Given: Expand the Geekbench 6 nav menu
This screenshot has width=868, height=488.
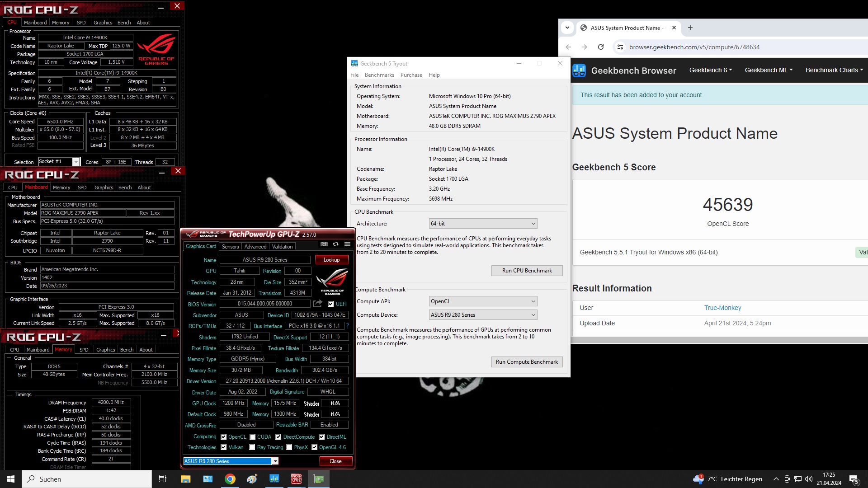Looking at the screenshot, I should [711, 70].
